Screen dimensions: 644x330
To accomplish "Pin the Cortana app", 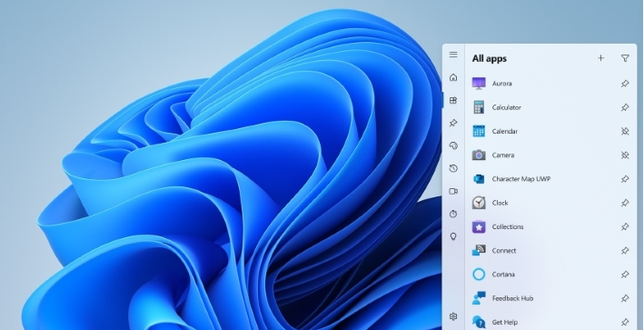I will coord(625,275).
